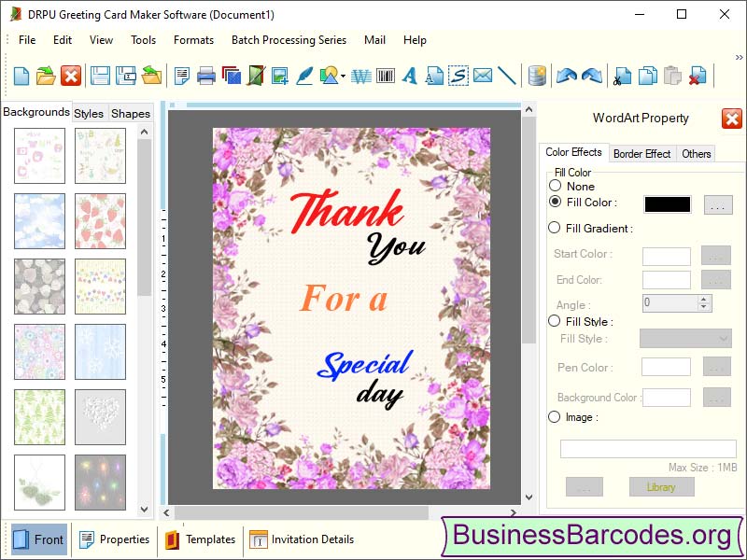Open an existing card file
The width and height of the screenshot is (747, 560).
47,77
